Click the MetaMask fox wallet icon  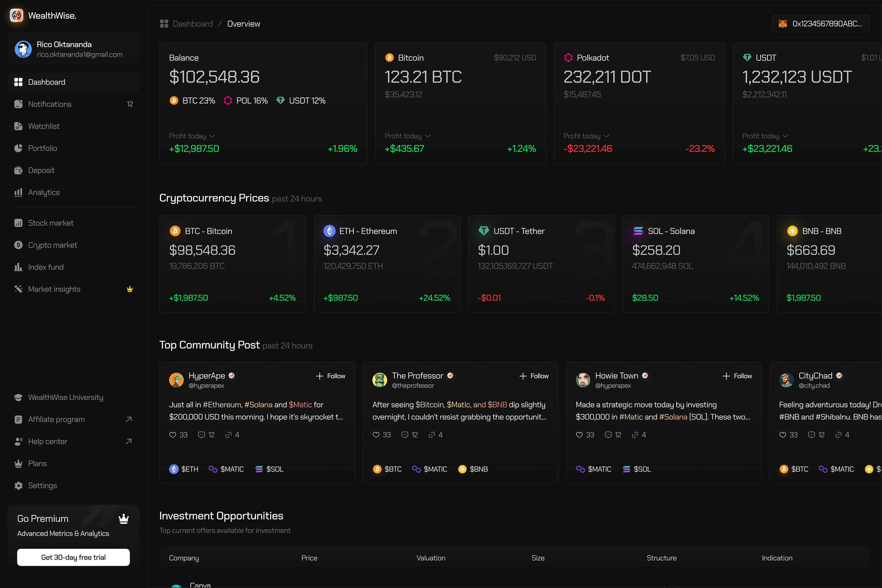pos(783,24)
